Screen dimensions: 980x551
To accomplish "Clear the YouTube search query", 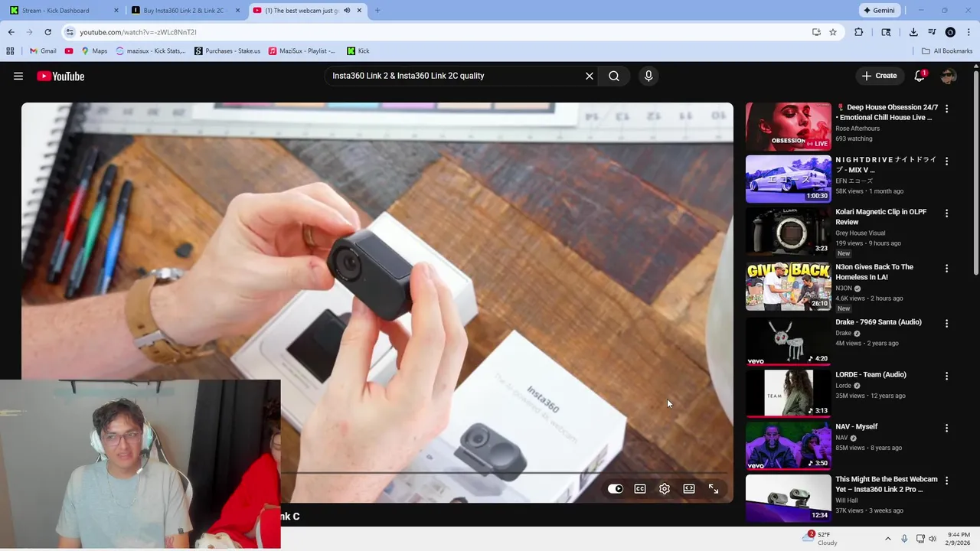I will click(x=590, y=76).
